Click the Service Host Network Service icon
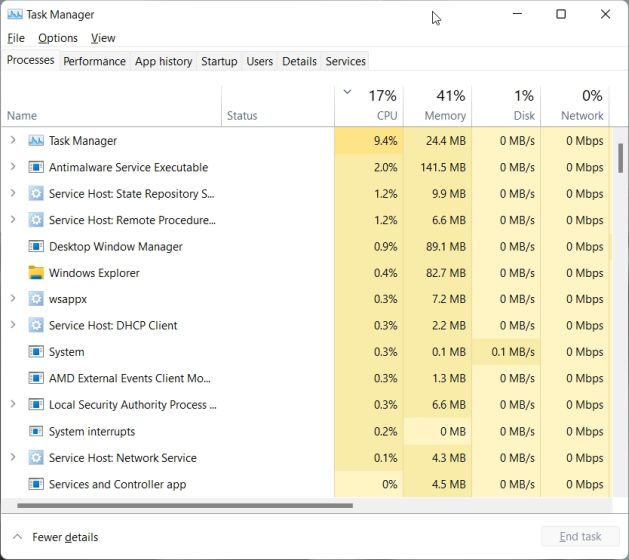The image size is (629, 560). (36, 458)
